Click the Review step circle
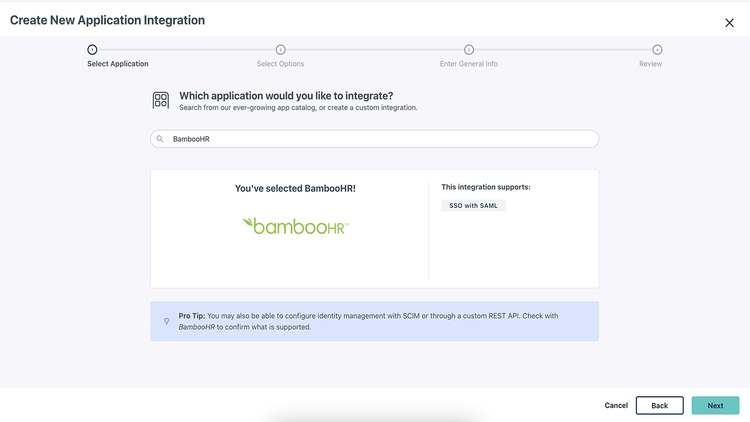The height and width of the screenshot is (422, 750). (657, 50)
